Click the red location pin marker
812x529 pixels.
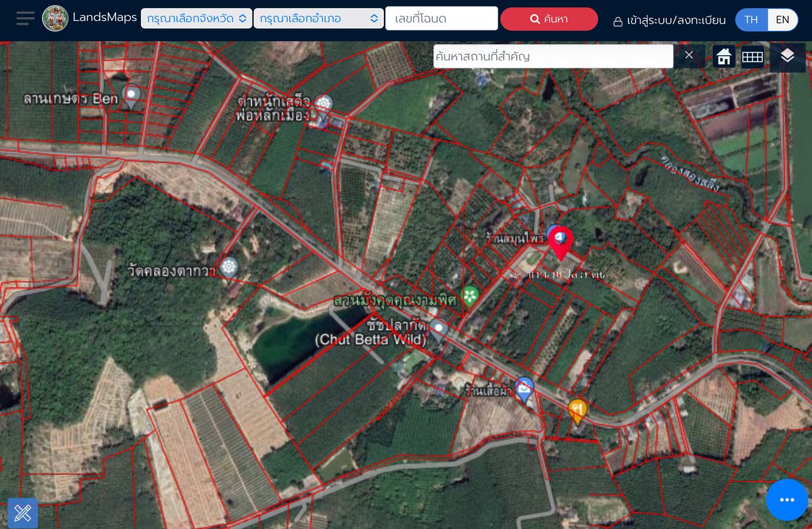point(561,243)
